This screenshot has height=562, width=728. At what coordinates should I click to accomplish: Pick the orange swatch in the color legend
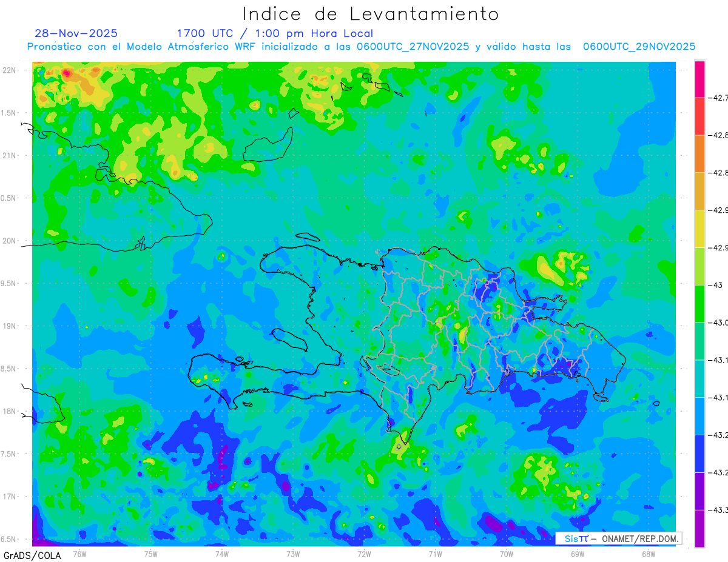point(699,154)
